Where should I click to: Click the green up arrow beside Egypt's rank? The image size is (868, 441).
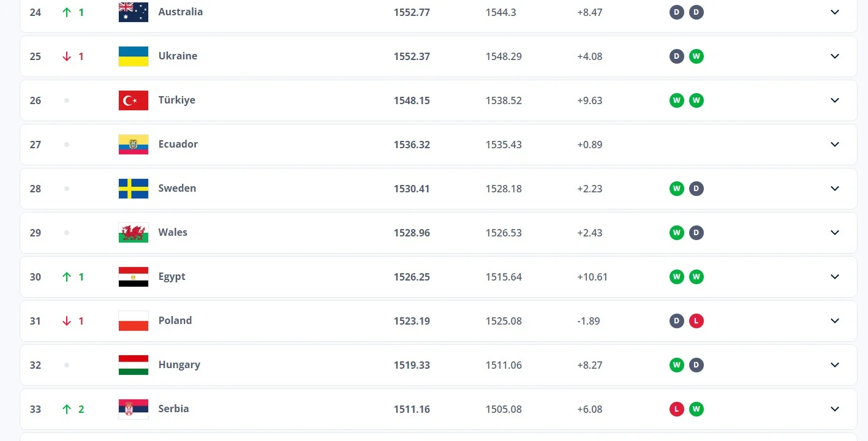point(67,277)
